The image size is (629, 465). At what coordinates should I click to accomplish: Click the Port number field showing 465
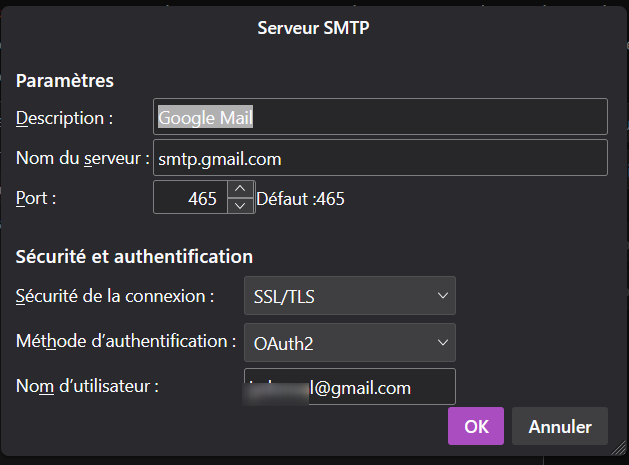(x=191, y=197)
